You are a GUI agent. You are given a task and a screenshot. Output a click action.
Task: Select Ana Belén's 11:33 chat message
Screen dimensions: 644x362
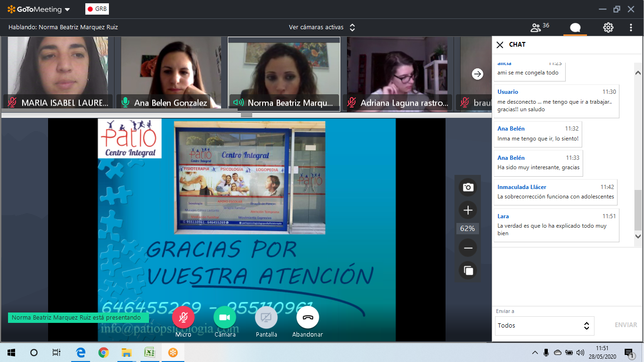(538, 163)
